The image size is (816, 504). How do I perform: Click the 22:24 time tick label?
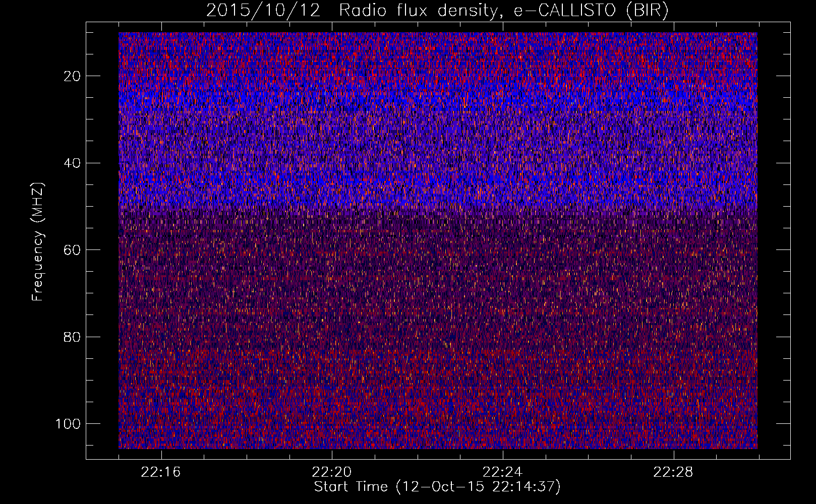pyautogui.click(x=502, y=472)
